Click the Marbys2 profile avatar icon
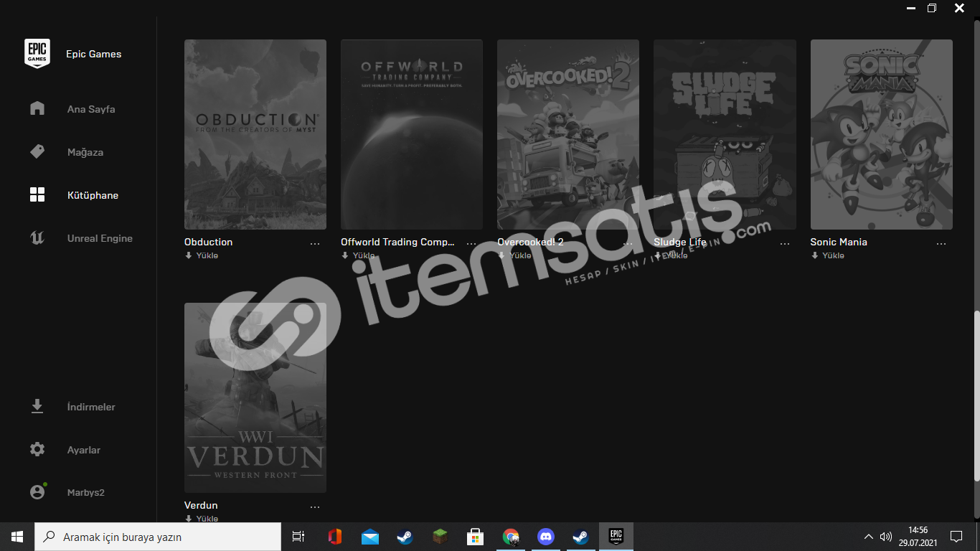The width and height of the screenshot is (980, 551). (x=37, y=492)
